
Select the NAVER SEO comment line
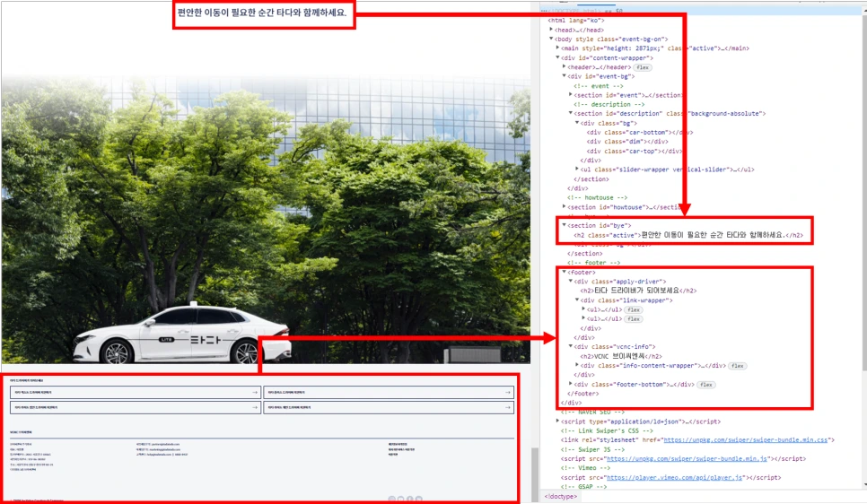point(592,413)
